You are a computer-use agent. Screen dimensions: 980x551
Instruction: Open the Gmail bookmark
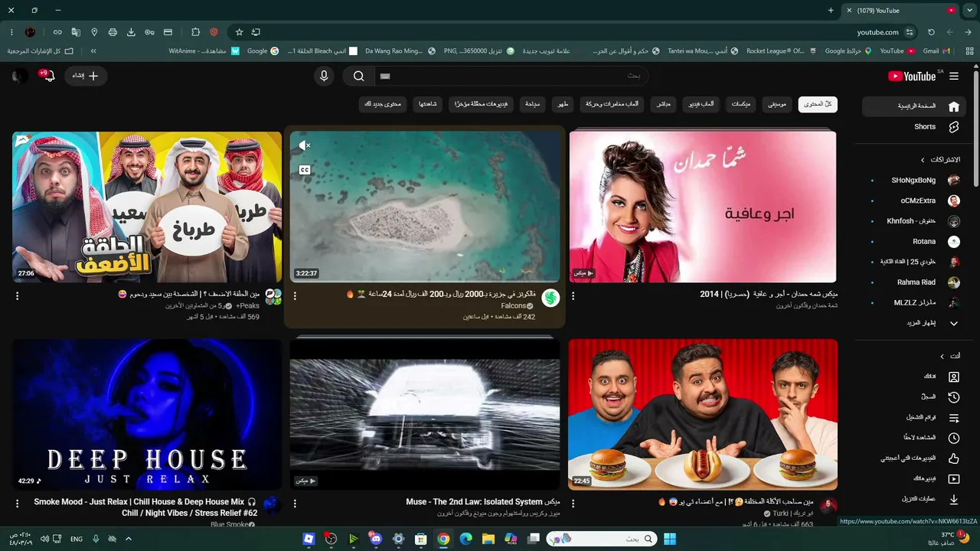(936, 51)
